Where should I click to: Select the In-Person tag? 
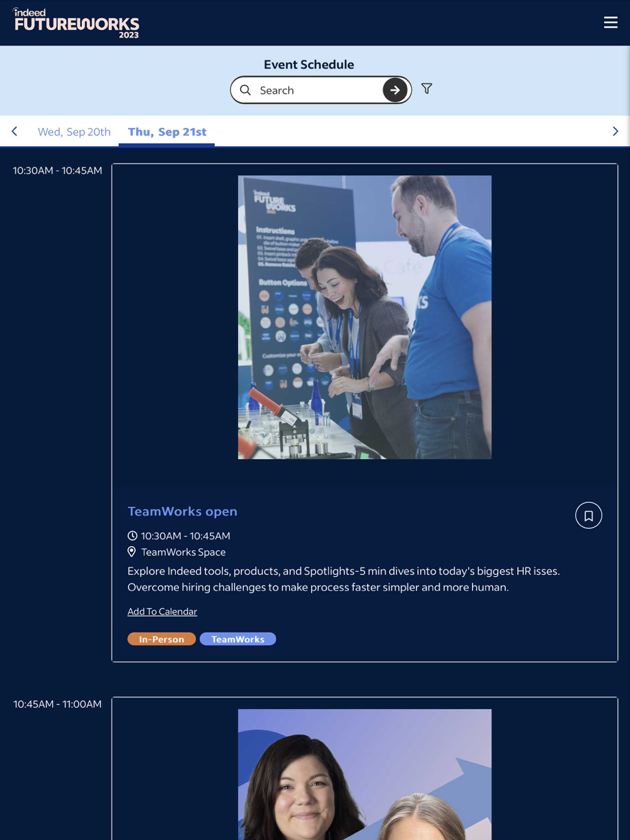(x=161, y=639)
